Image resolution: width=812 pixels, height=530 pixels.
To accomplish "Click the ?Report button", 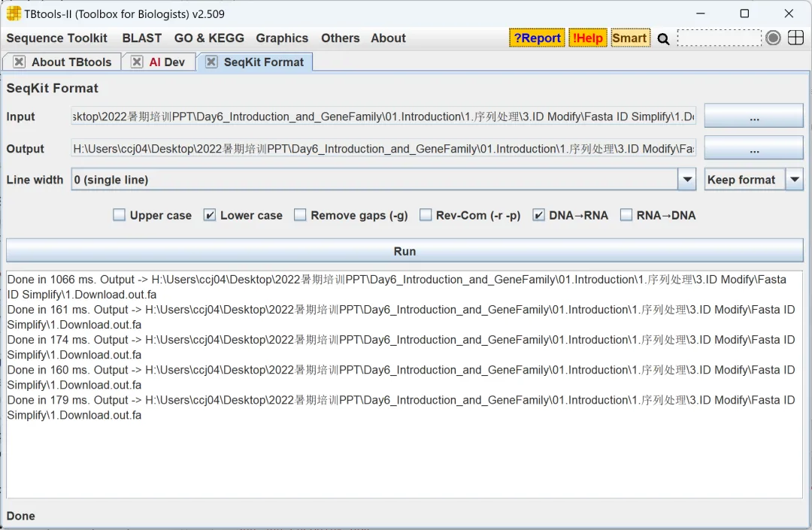I will point(537,38).
